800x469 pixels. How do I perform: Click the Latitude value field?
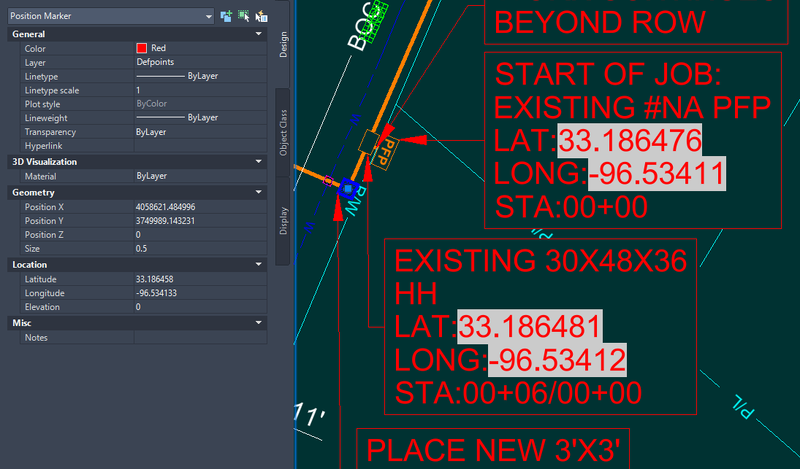tap(155, 279)
